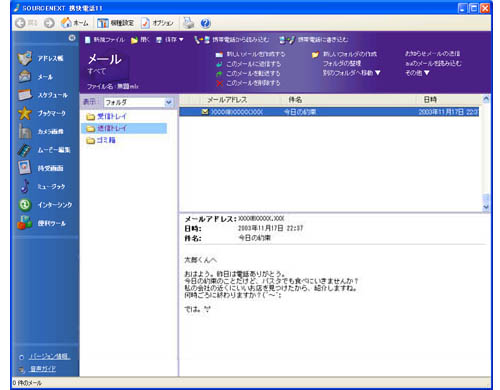Select the ゴミ箱 trash folder

[101, 140]
